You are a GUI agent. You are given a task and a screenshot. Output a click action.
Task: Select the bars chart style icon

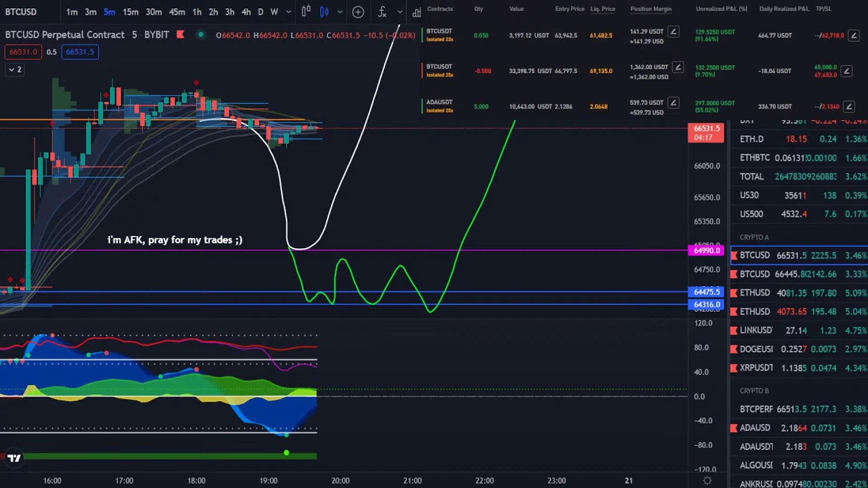click(x=306, y=12)
